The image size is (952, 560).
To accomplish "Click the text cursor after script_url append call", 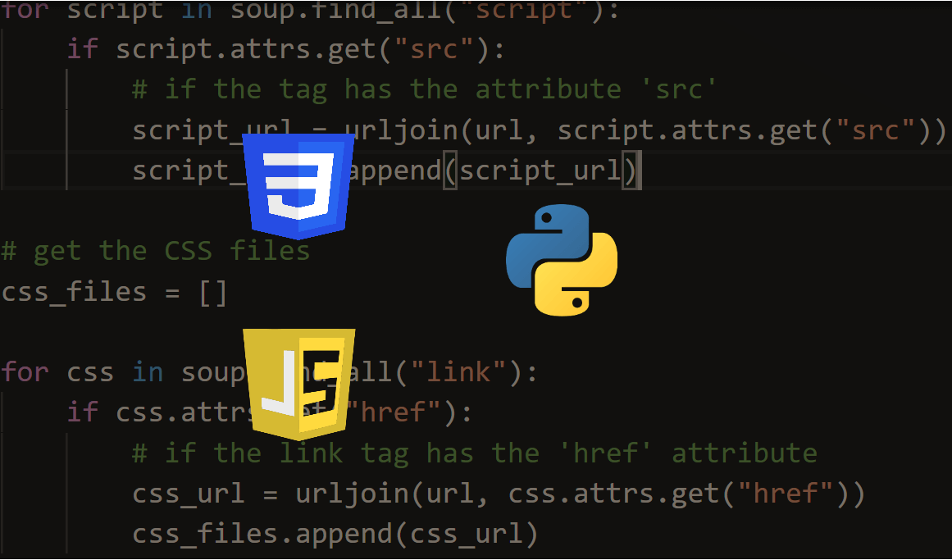I will 640,170.
